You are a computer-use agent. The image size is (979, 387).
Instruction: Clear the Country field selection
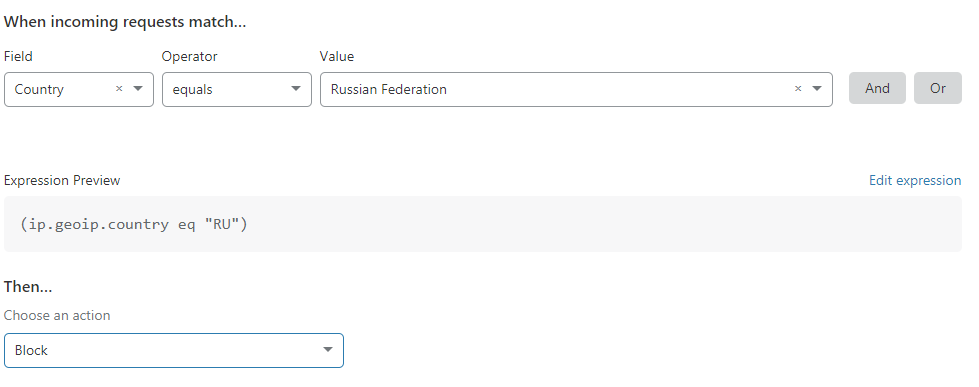[119, 89]
